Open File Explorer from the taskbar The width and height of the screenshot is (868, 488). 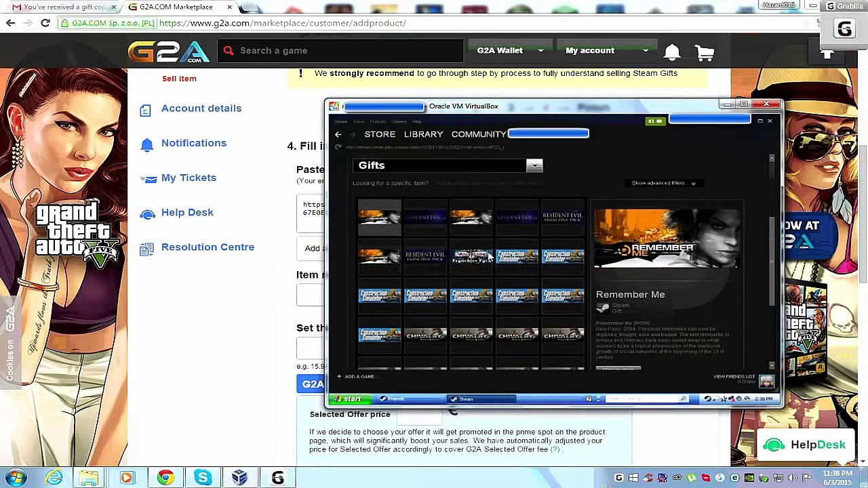point(90,478)
